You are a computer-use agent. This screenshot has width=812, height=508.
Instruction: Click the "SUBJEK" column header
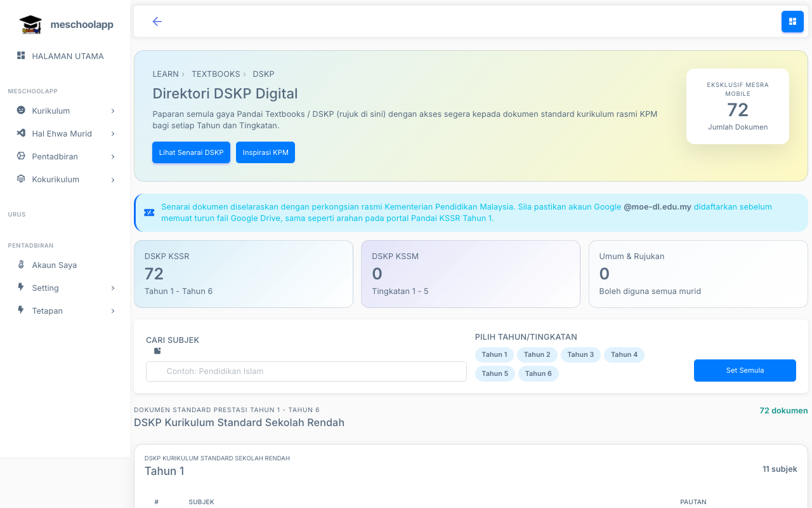[x=201, y=502]
